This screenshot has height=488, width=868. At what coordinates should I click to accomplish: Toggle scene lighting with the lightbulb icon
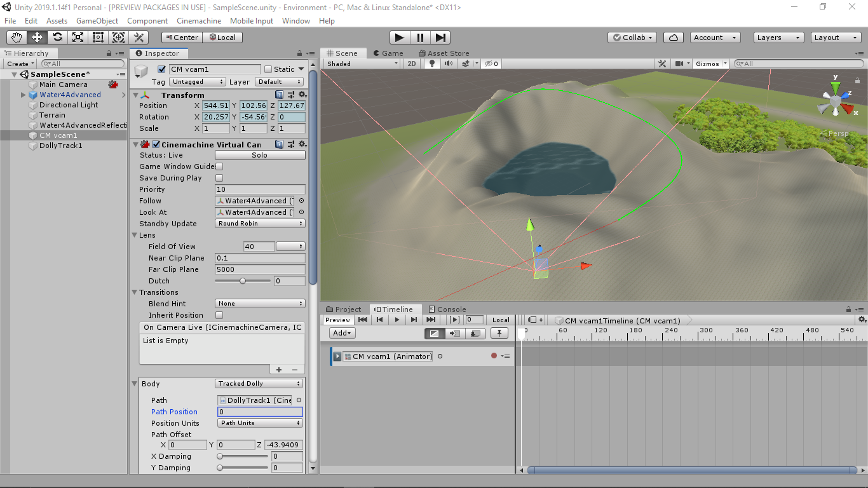432,64
